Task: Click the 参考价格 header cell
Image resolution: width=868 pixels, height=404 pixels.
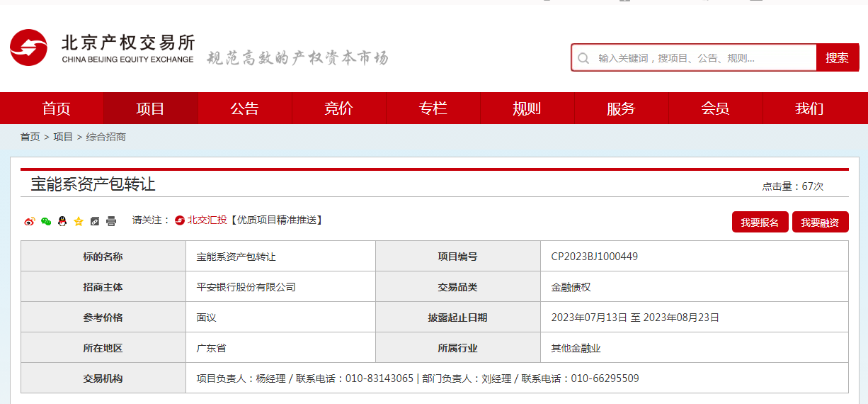Action: 103,318
